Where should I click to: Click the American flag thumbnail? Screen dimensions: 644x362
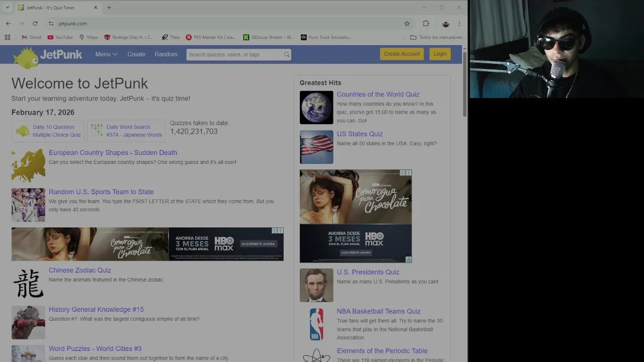point(316,147)
